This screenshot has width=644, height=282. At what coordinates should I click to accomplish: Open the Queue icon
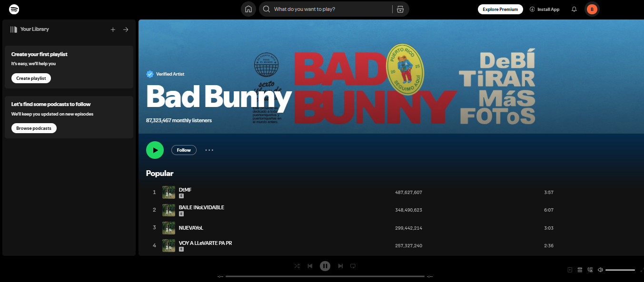[580, 270]
